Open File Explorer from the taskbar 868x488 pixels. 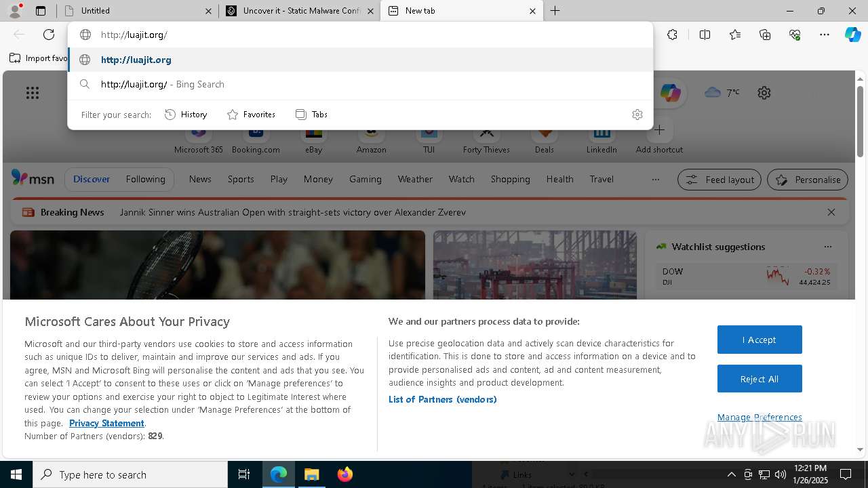(x=311, y=474)
